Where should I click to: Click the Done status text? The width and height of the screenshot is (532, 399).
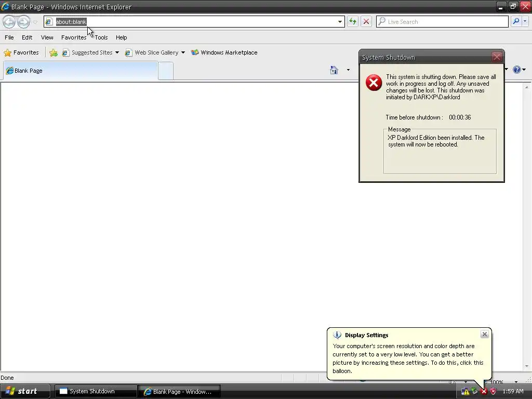[x=7, y=378]
